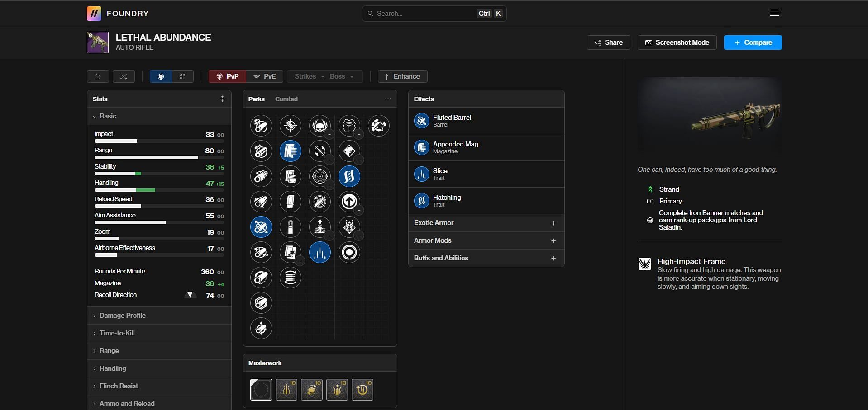
Task: Pick the winged skull trait perk
Action: (x=320, y=126)
